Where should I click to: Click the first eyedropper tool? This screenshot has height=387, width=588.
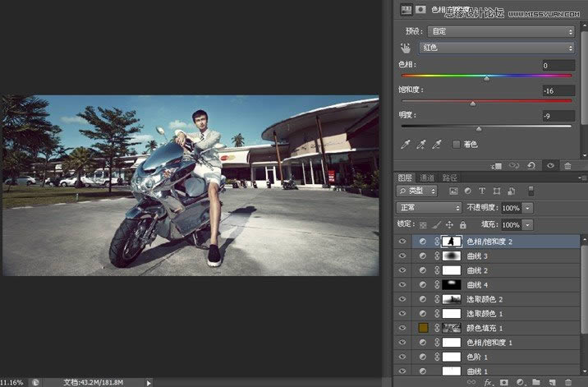pos(405,145)
